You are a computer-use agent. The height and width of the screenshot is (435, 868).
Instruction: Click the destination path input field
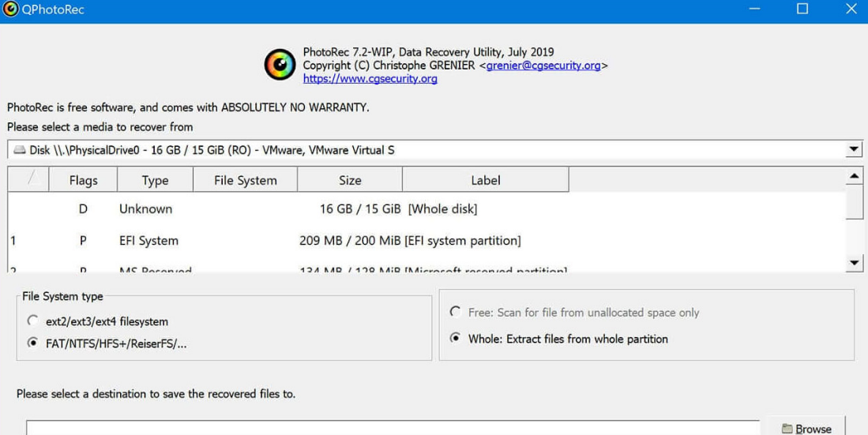[393, 428]
